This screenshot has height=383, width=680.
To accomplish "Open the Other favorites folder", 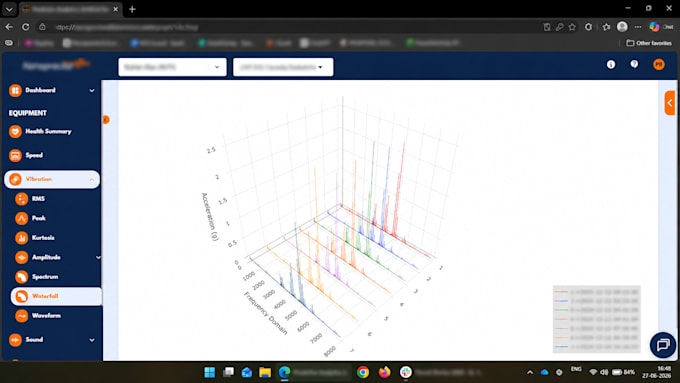I will [x=649, y=43].
